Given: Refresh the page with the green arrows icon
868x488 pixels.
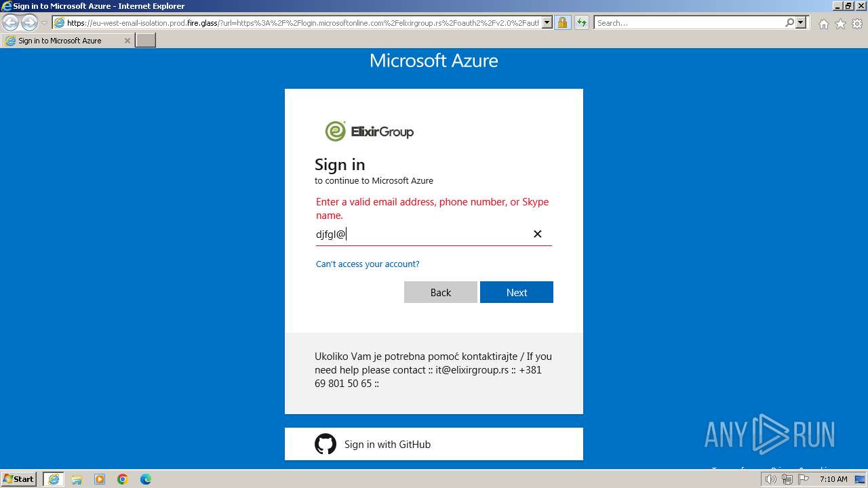Looking at the screenshot, I should click(x=582, y=23).
